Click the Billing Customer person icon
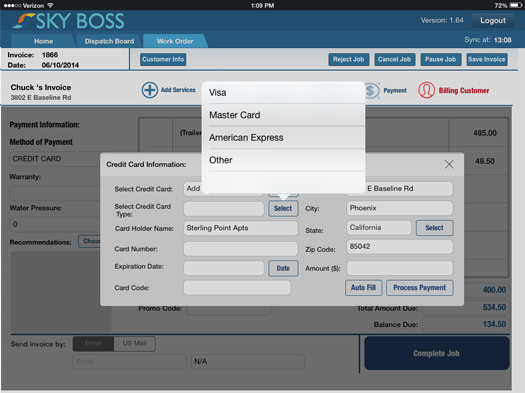The image size is (525, 393). coord(427,90)
